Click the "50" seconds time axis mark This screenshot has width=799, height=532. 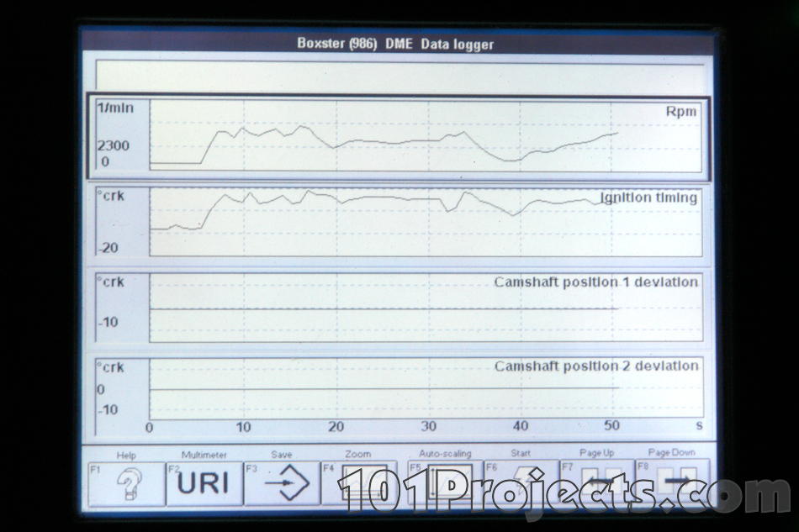click(x=611, y=425)
